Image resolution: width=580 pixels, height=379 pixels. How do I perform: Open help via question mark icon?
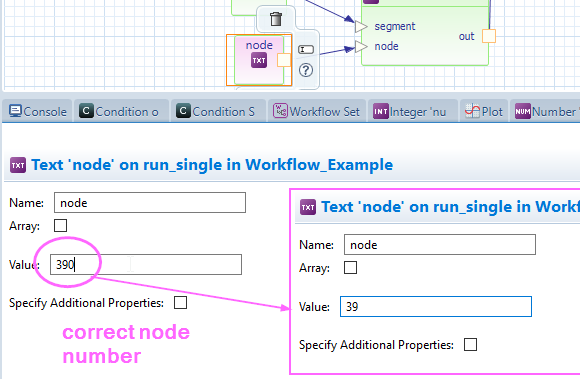306,70
